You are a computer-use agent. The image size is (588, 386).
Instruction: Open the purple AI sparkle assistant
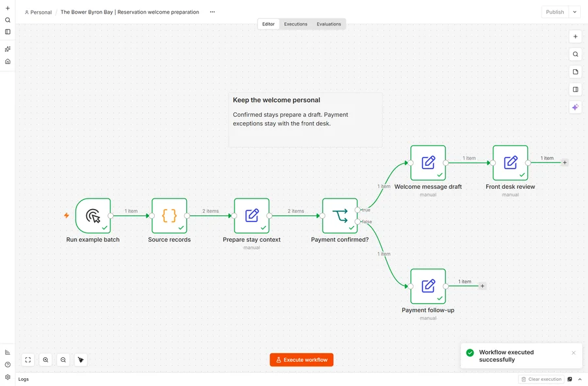[575, 107]
